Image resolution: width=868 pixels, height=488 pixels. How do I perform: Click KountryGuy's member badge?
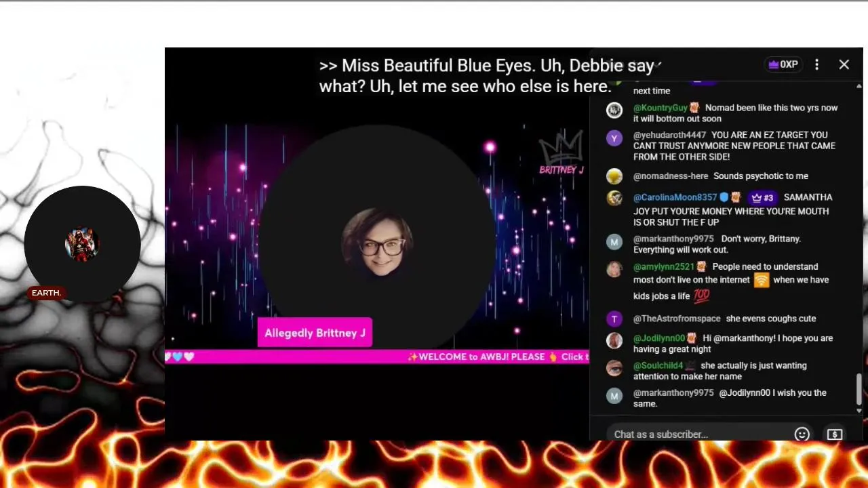pyautogui.click(x=694, y=108)
